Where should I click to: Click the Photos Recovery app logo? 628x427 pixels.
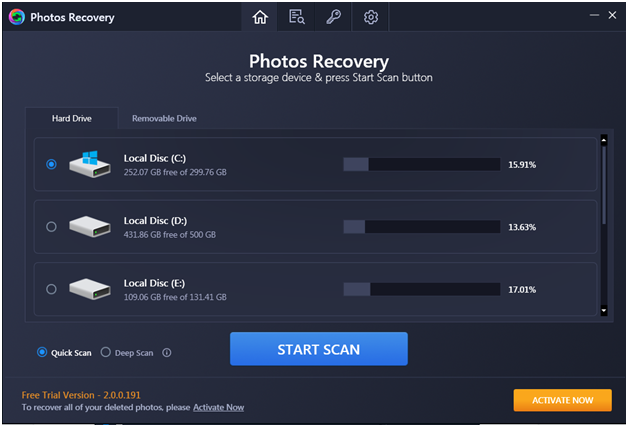(16, 17)
